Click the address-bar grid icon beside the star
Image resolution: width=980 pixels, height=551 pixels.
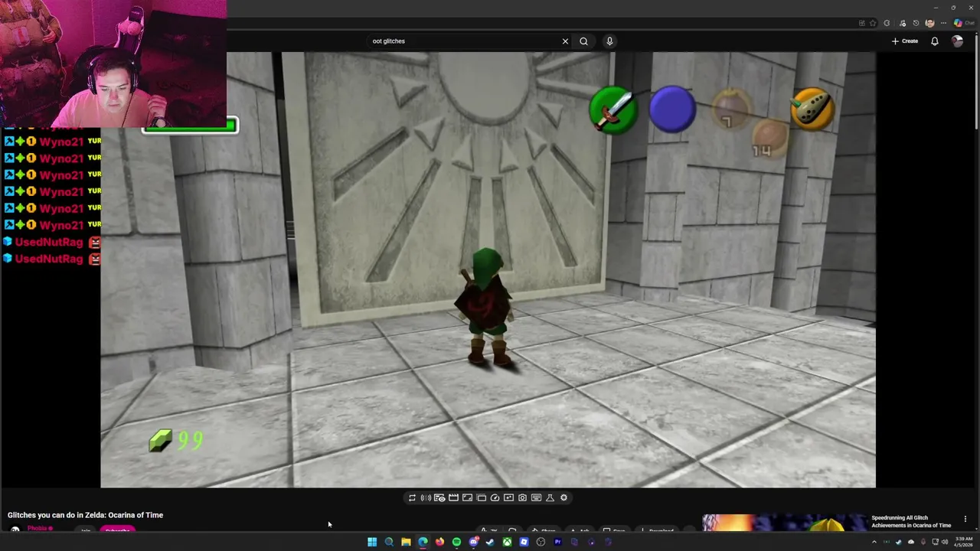click(x=862, y=23)
